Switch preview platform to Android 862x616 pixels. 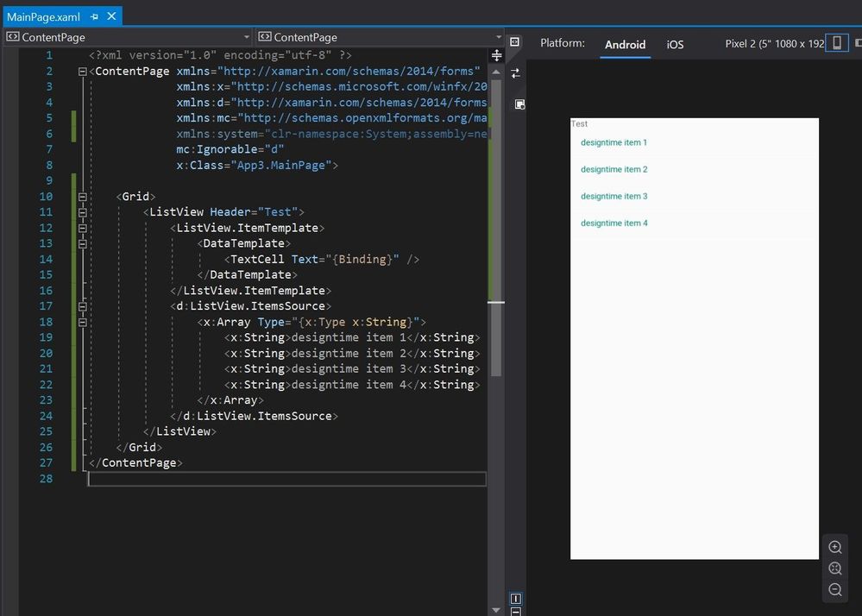tap(625, 44)
